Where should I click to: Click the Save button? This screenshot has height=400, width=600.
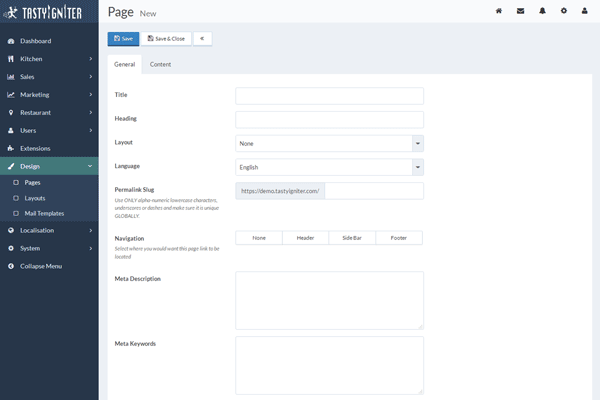[123, 39]
